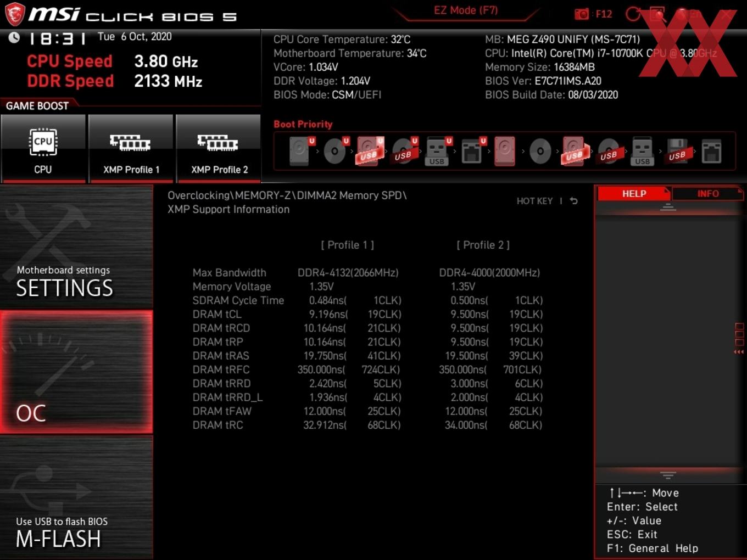Viewport: 747px width, 560px height.
Task: Switch to the HELP tab
Action: tap(634, 194)
